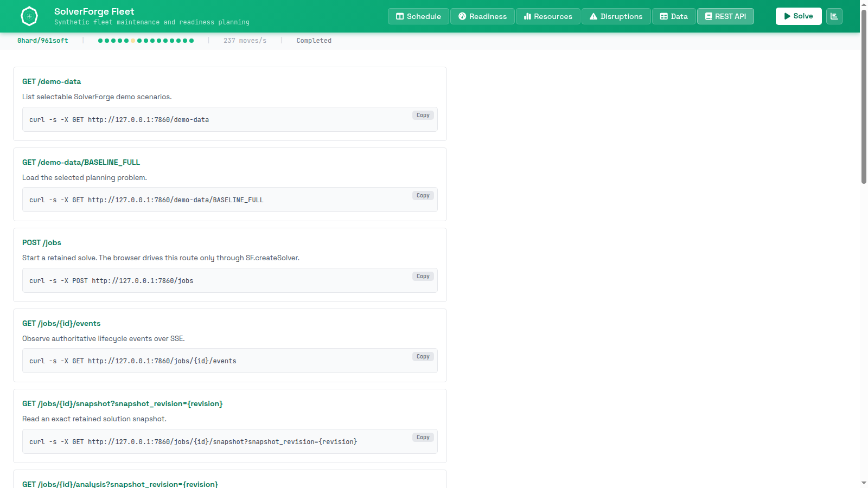Click 'Observe authoritative lifecycle events over SSE.'

(x=104, y=339)
